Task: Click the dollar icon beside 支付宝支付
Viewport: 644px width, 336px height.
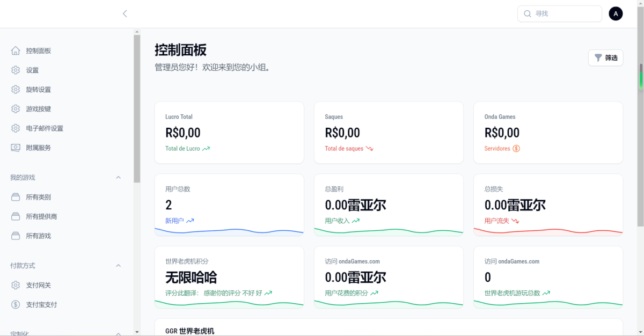Action: click(x=16, y=304)
